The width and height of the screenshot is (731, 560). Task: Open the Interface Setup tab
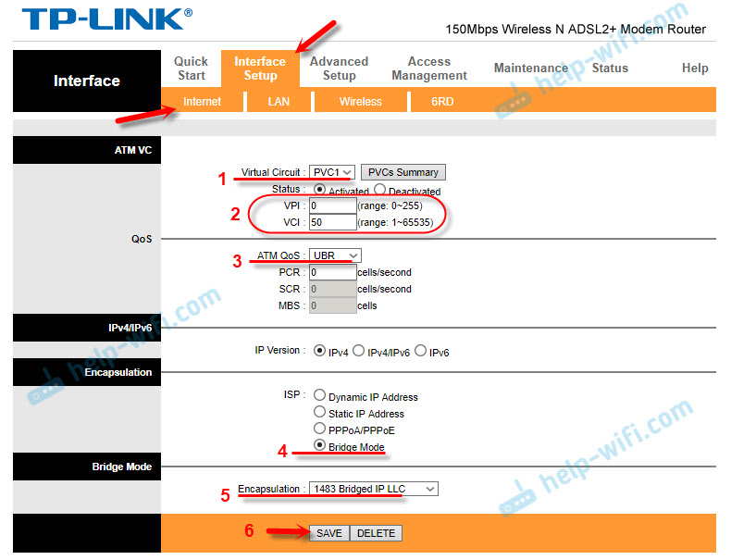[260, 68]
